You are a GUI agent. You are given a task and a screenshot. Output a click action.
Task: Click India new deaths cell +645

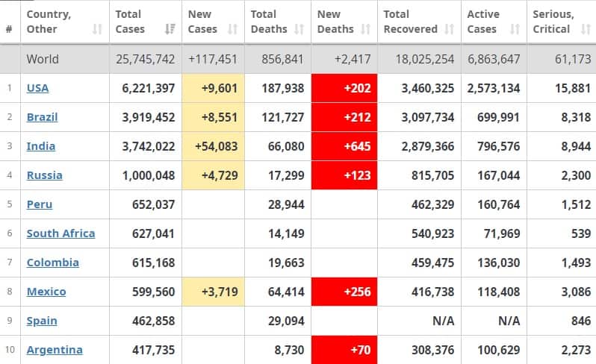[344, 146]
